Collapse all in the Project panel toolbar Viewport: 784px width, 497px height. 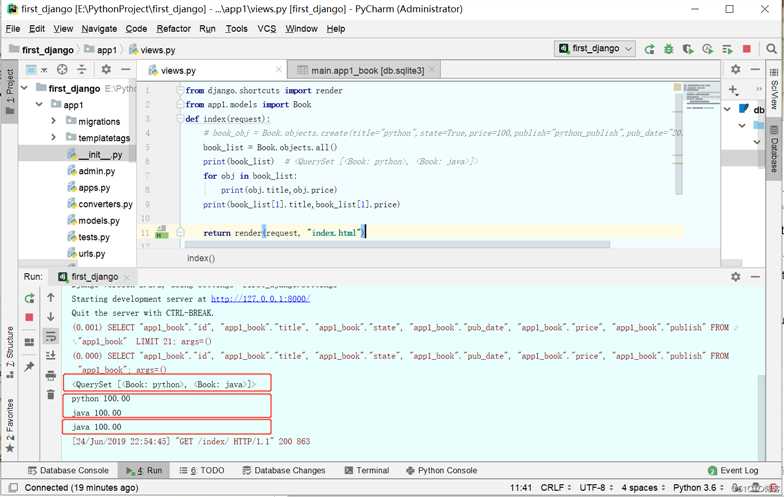(82, 70)
